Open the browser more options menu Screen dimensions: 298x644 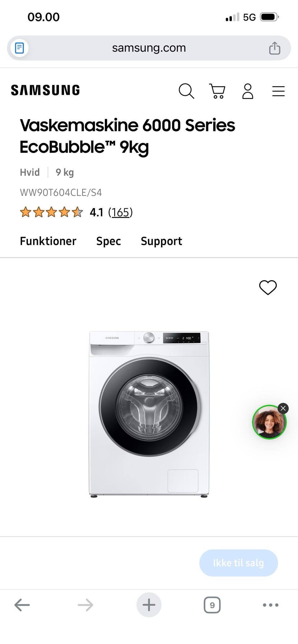(270, 605)
